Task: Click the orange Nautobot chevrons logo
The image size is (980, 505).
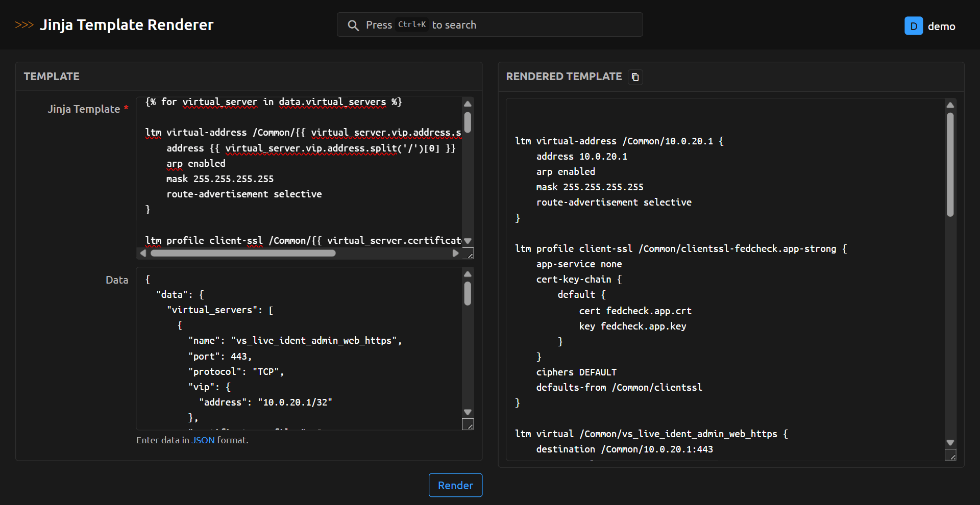Action: pos(24,25)
